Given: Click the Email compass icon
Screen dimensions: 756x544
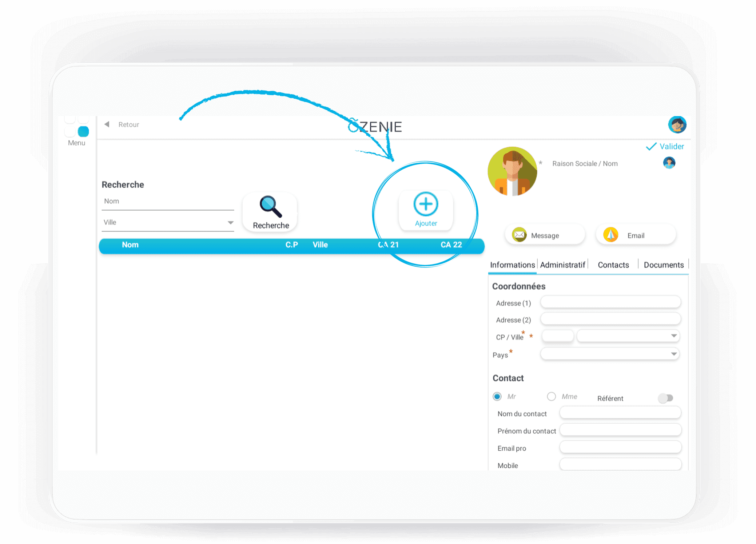Looking at the screenshot, I should tap(611, 235).
